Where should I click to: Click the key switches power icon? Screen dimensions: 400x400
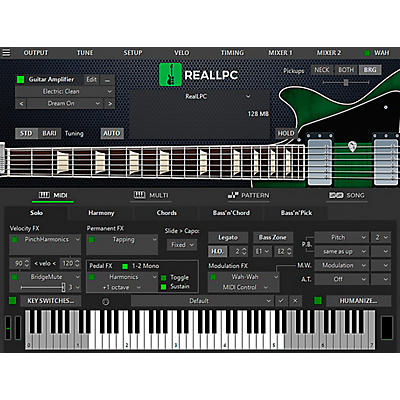point(105,301)
